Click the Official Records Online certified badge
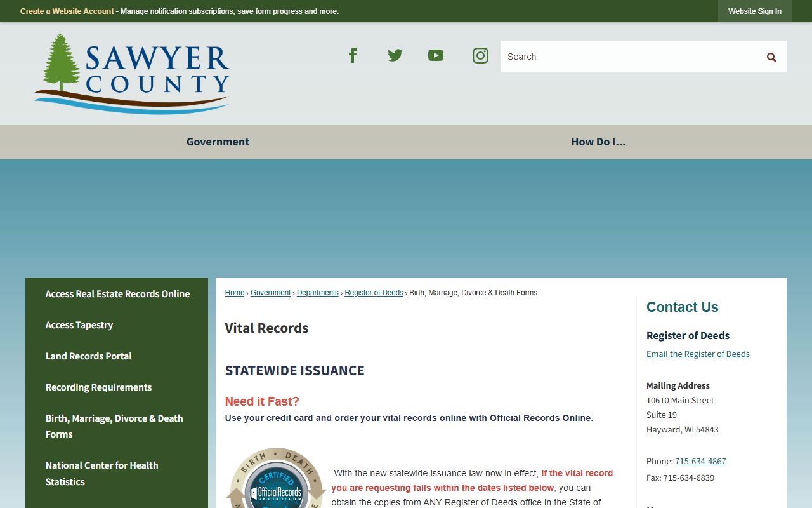This screenshot has height=508, width=812. (277, 478)
